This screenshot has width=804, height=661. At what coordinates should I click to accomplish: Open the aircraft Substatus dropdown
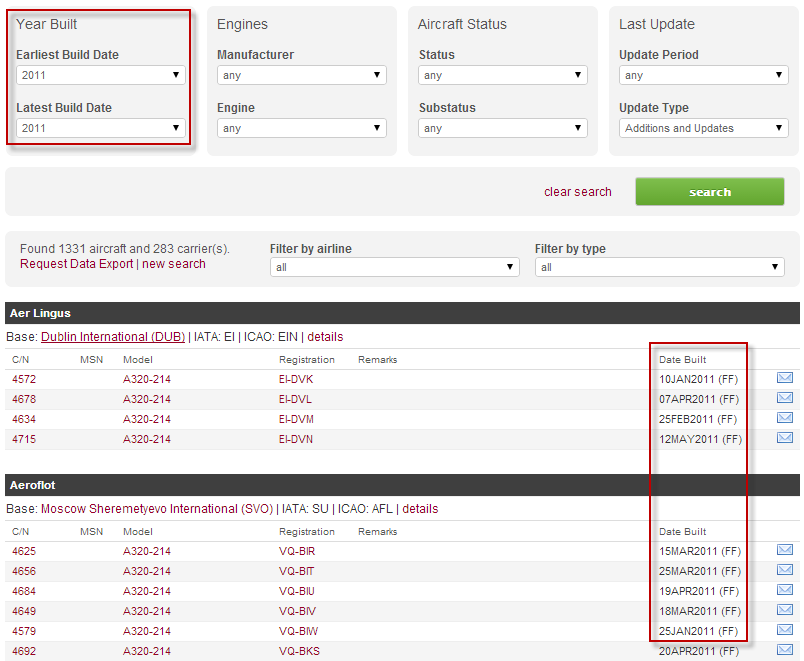pos(502,128)
